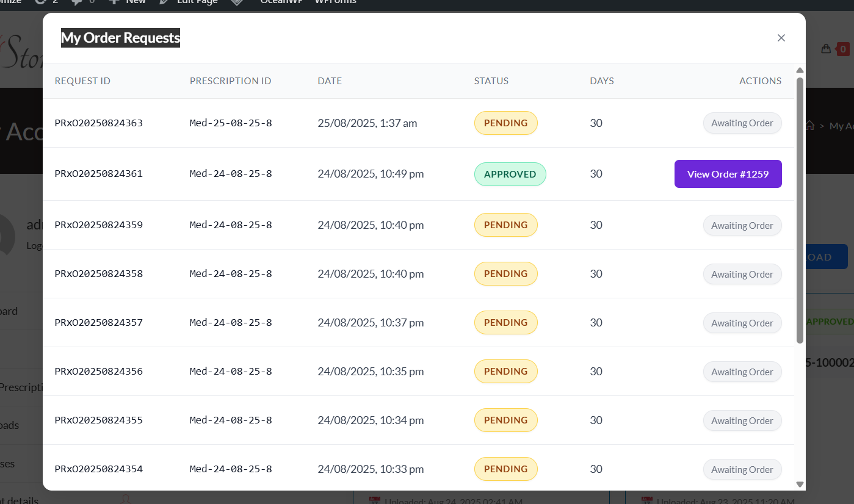Open comments bubble icon in admin bar
This screenshot has height=504, width=854.
click(x=77, y=2)
